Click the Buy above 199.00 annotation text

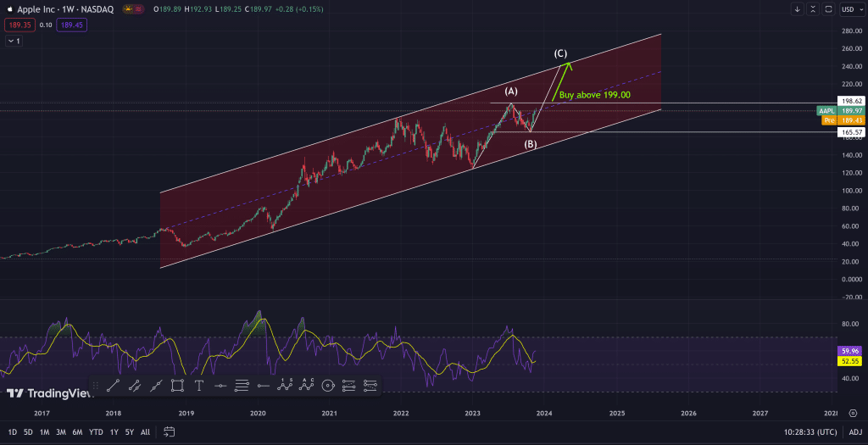coord(594,95)
